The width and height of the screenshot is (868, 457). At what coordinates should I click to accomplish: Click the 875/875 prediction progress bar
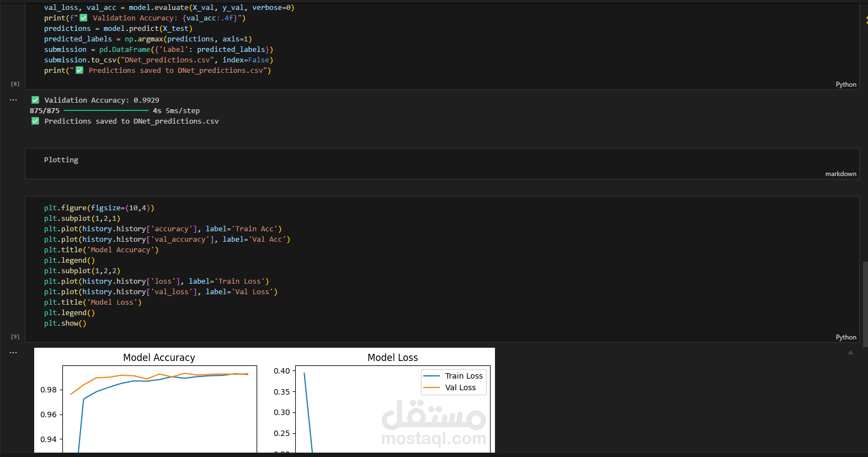[106, 110]
